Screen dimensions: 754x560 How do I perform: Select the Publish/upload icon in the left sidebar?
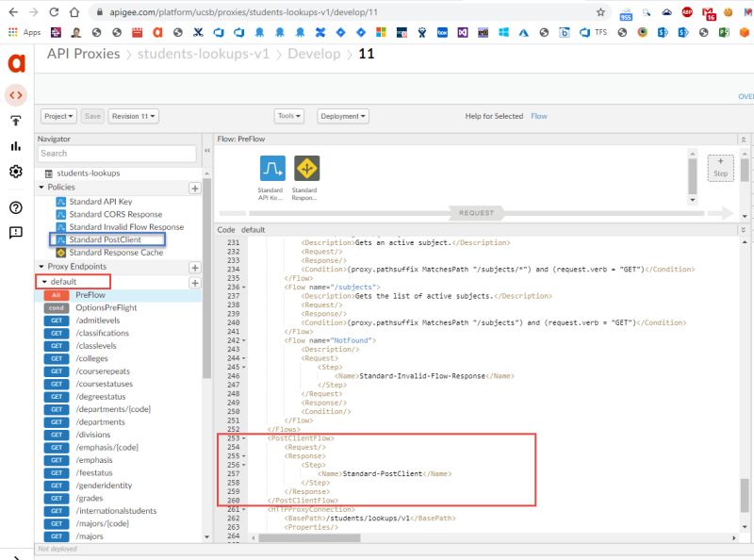[16, 121]
